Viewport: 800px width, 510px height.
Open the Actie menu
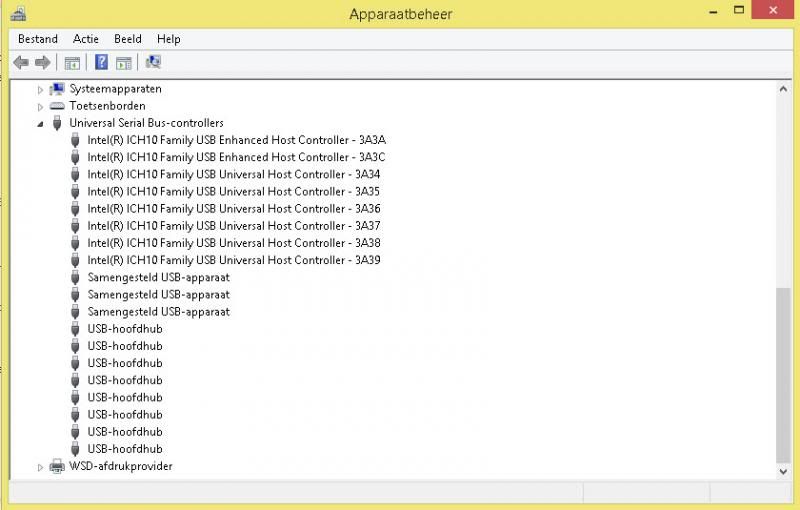pyautogui.click(x=86, y=39)
